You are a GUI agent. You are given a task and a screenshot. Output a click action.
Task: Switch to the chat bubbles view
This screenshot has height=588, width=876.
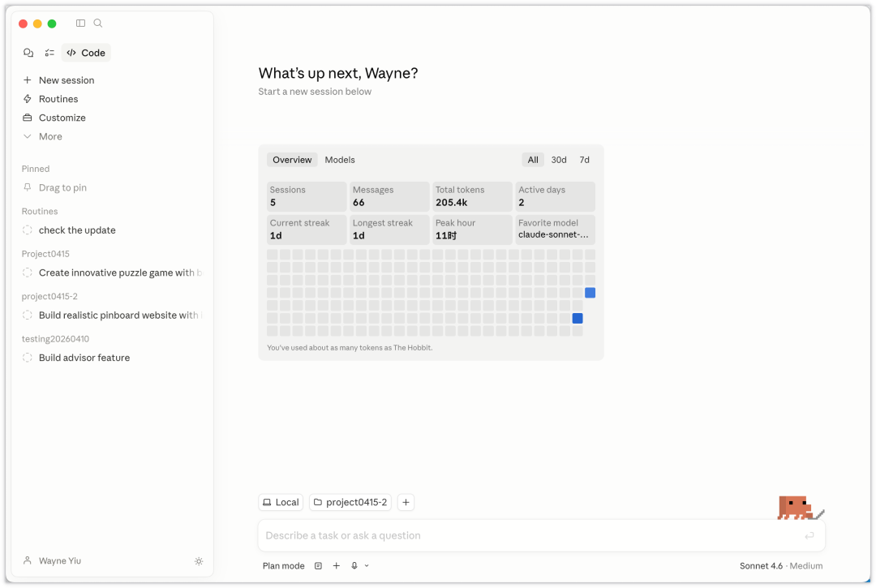coord(28,53)
